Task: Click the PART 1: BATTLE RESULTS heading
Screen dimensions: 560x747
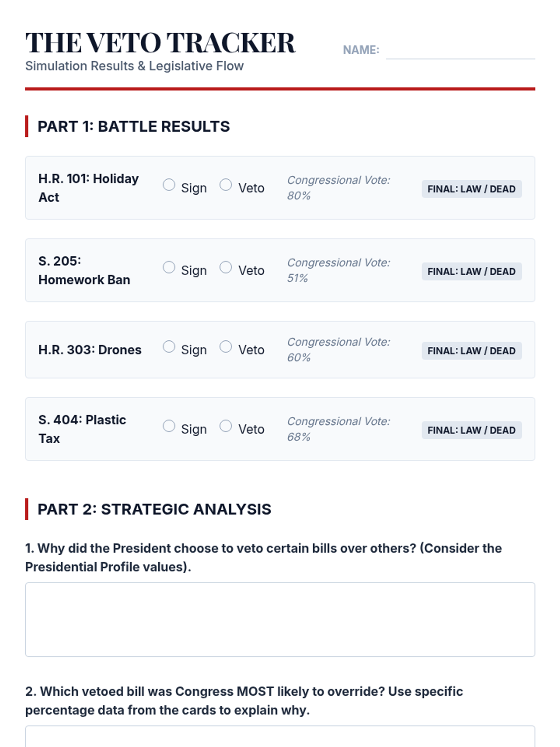Action: click(133, 127)
